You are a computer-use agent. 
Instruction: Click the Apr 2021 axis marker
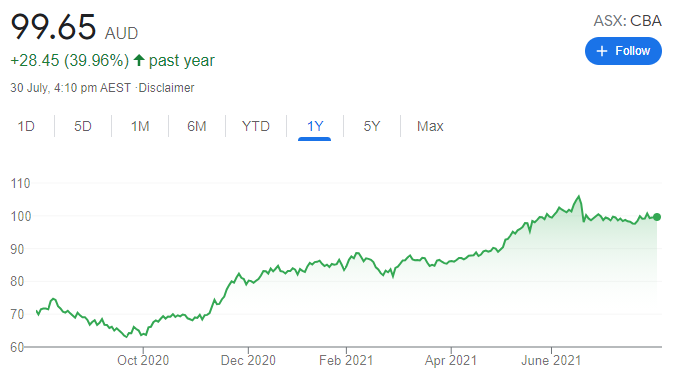tap(451, 360)
